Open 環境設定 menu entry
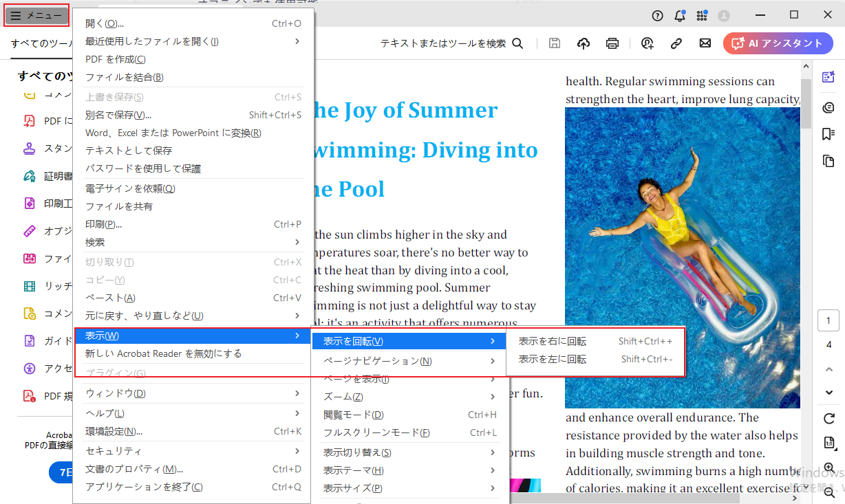845x504 pixels. (x=193, y=431)
